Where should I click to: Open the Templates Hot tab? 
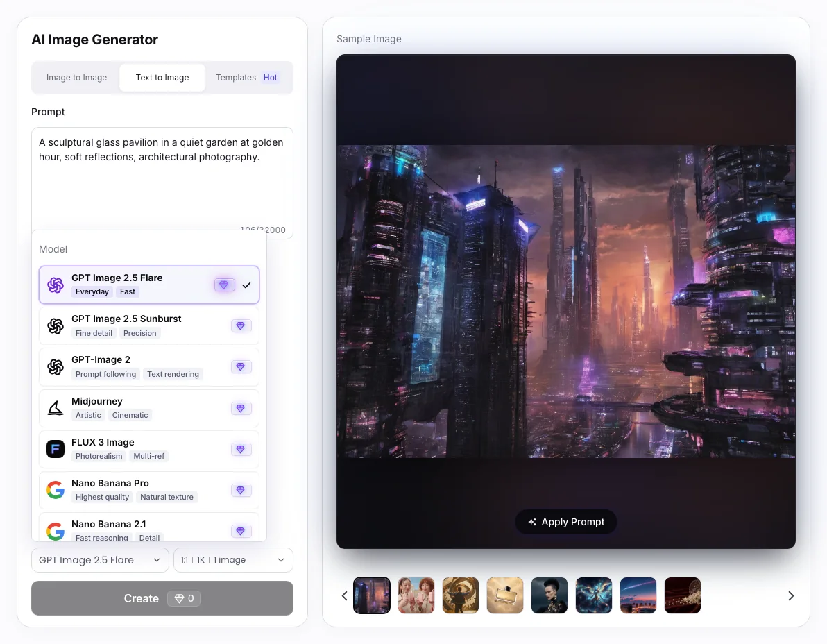pos(247,78)
